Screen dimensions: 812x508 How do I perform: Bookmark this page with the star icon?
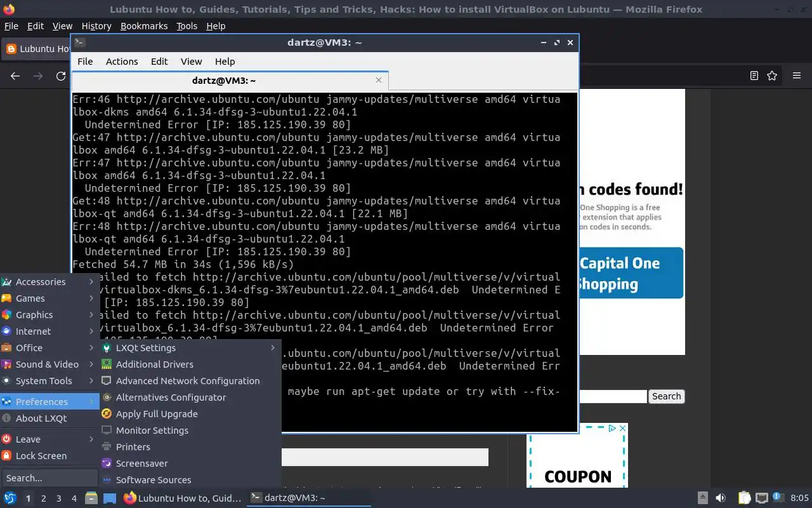coord(772,76)
